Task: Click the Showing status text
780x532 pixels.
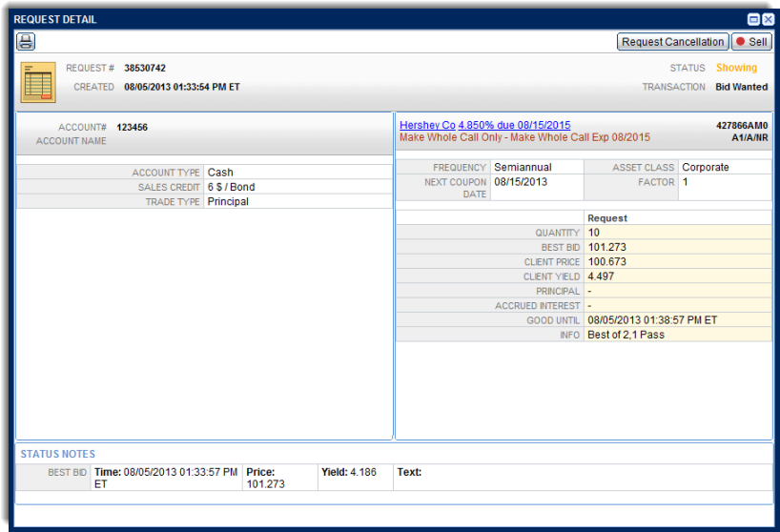Action: 736,68
